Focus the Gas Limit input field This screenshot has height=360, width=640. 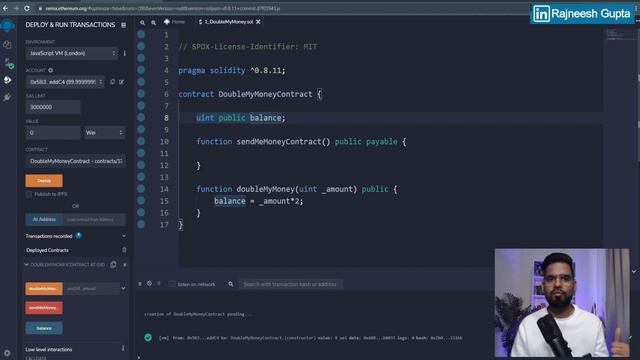(53, 107)
